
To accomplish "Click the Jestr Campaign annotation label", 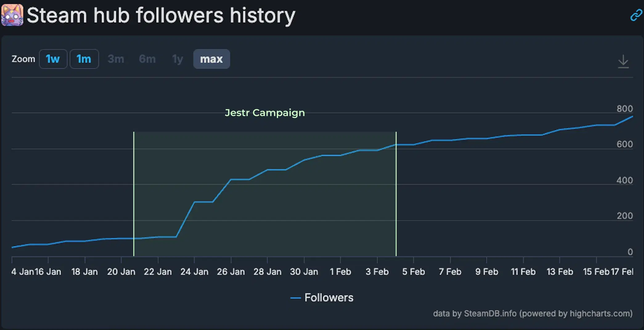I will pos(265,113).
